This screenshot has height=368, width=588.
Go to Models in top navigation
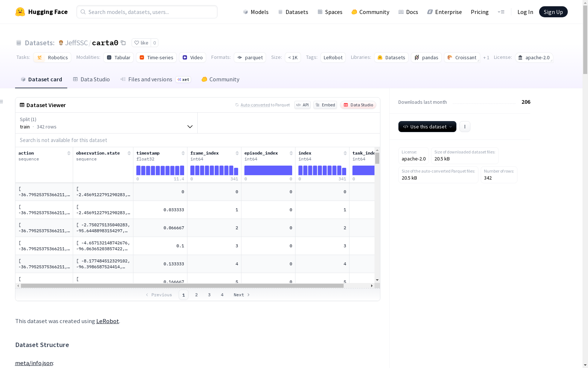(x=256, y=12)
